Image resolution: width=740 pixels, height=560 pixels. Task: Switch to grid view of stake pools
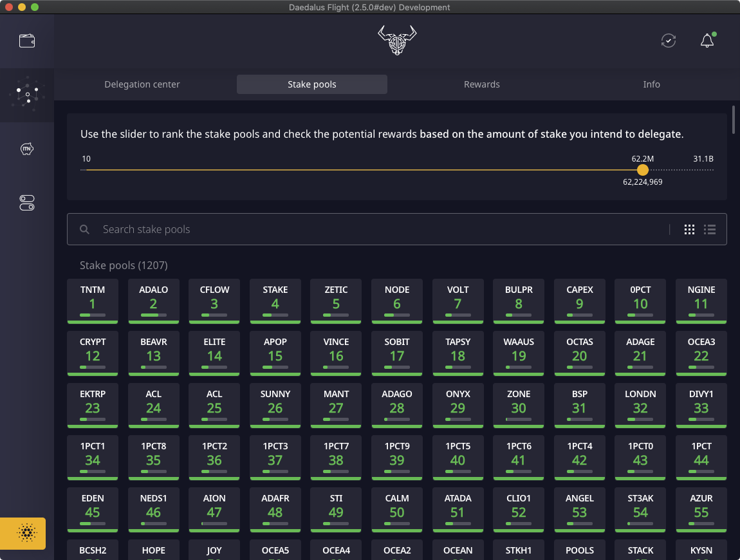[x=689, y=229]
